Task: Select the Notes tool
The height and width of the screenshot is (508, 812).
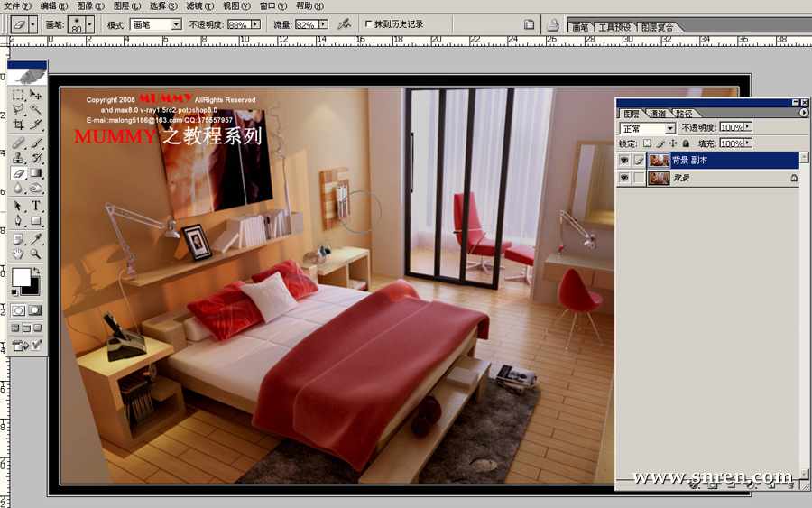Action: tap(19, 239)
